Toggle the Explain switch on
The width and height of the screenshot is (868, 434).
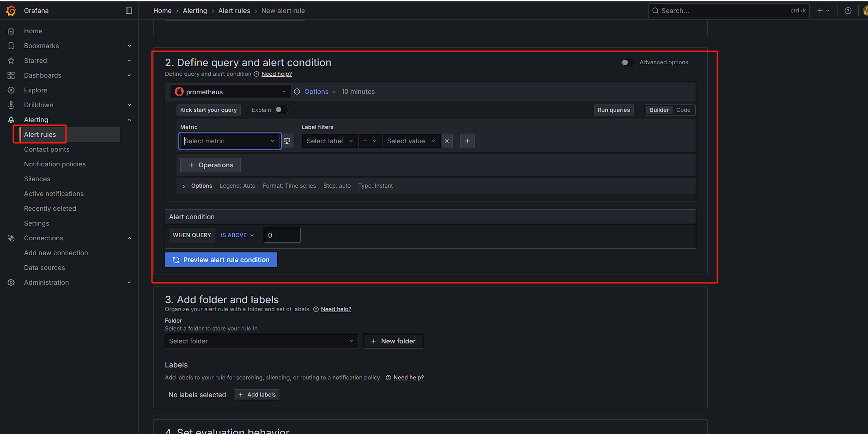pyautogui.click(x=282, y=110)
